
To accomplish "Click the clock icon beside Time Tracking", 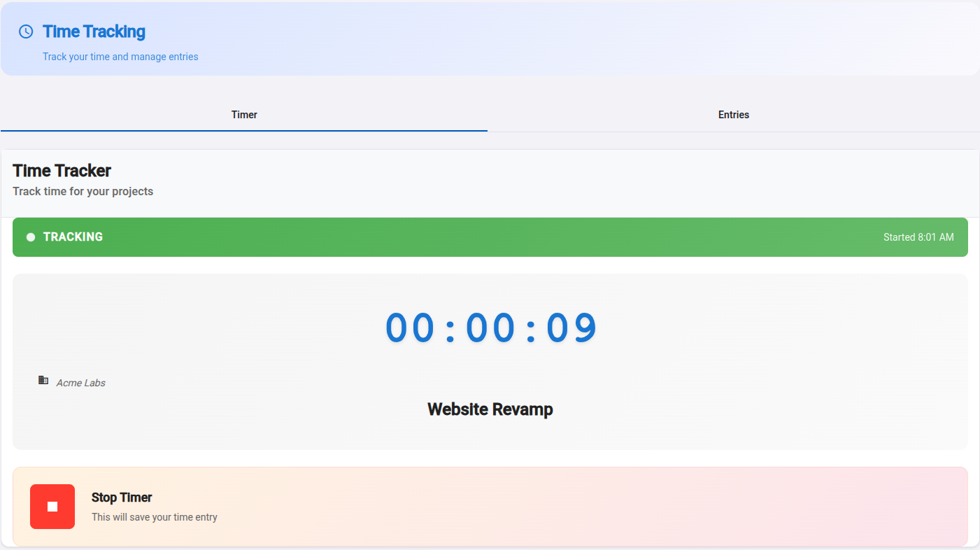I will point(26,31).
